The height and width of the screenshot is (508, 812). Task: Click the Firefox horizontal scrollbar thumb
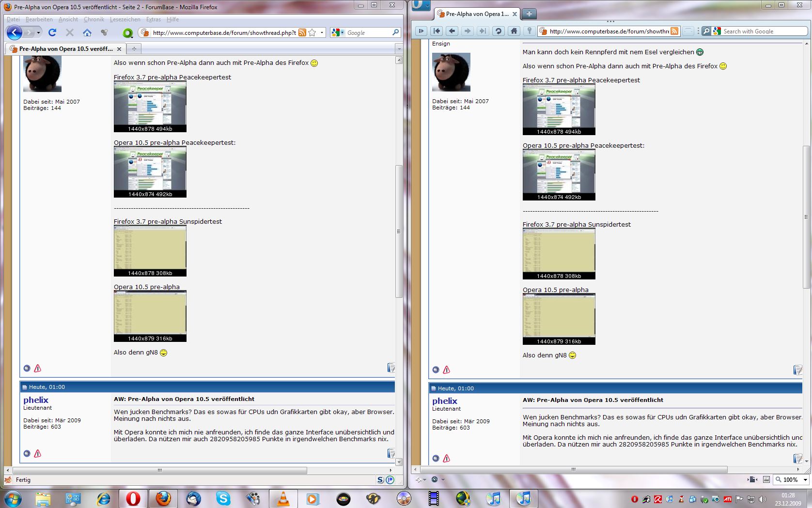point(160,470)
